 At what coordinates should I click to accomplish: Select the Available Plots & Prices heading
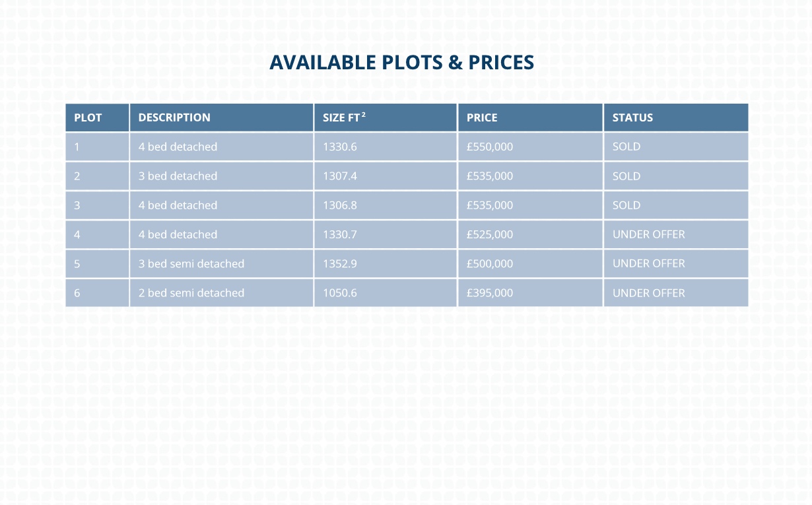pyautogui.click(x=401, y=62)
